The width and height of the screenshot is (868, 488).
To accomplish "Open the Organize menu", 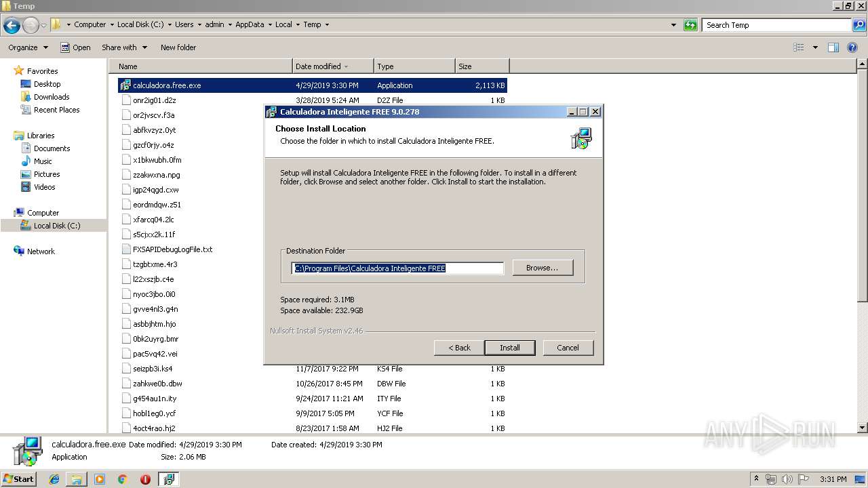I will tap(28, 47).
